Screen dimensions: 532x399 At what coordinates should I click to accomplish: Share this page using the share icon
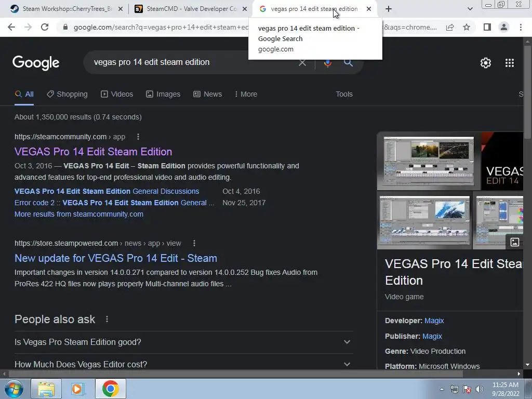click(450, 27)
